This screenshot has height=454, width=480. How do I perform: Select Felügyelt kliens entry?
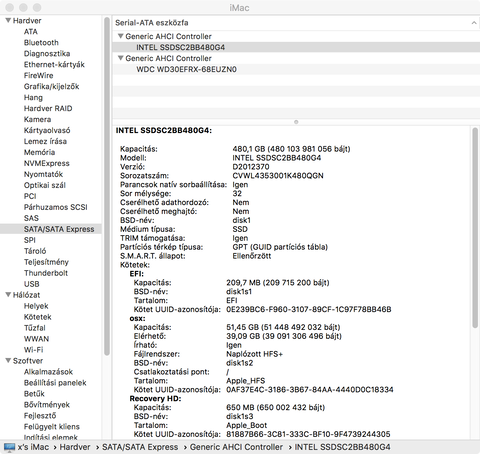tap(52, 427)
